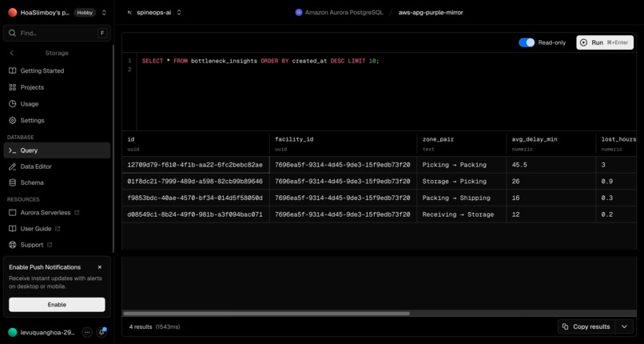Open the spineops-ai project switcher

(x=179, y=13)
